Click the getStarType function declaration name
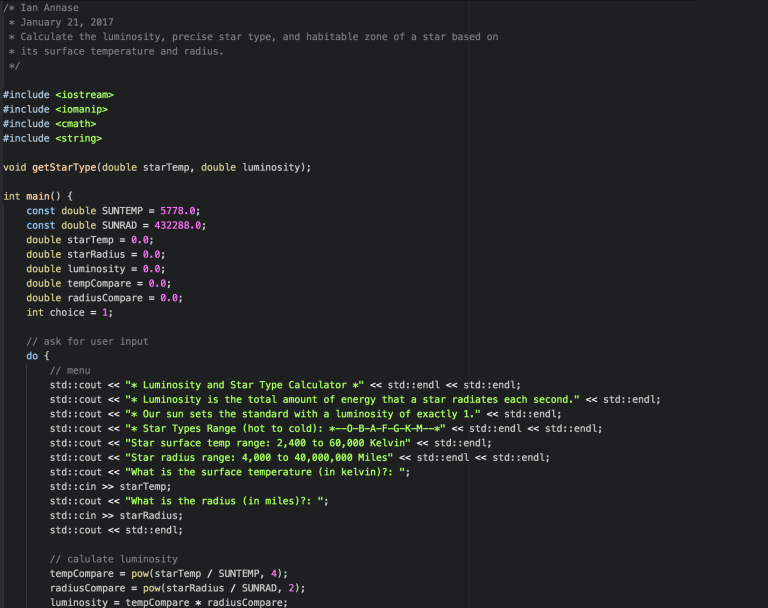Image resolution: width=768 pixels, height=608 pixels. 62,167
